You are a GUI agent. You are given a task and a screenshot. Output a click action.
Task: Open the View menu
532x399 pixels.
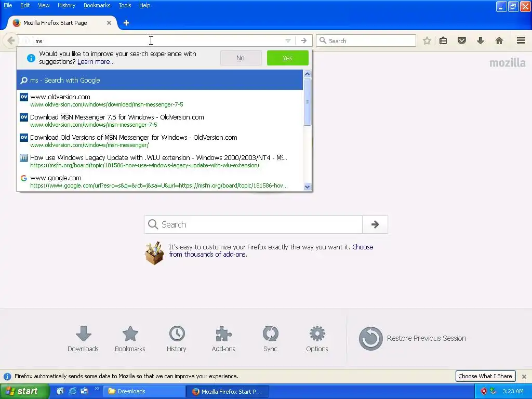(x=44, y=5)
